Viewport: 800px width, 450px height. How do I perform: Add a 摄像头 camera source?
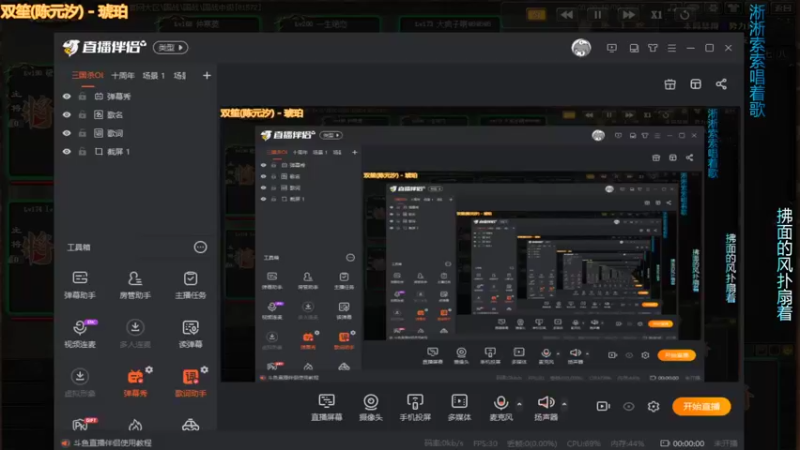point(371,407)
